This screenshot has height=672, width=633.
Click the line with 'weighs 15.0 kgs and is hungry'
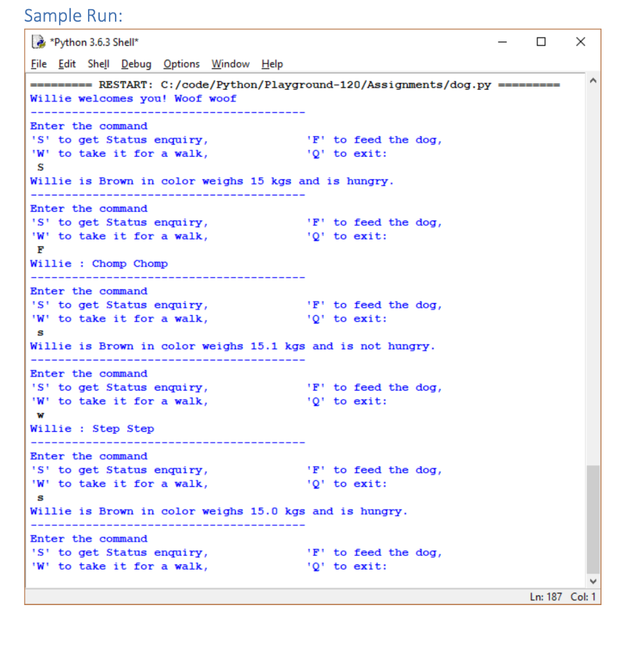(219, 511)
